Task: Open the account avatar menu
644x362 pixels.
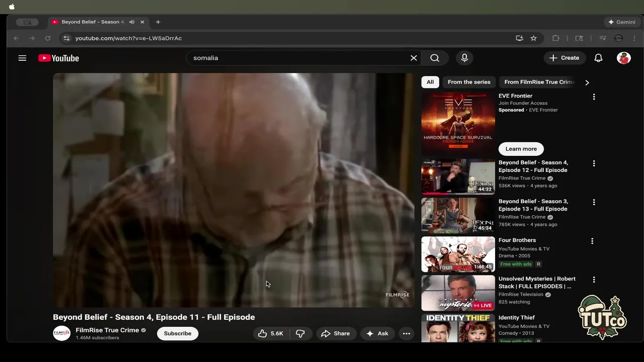Action: tap(624, 58)
